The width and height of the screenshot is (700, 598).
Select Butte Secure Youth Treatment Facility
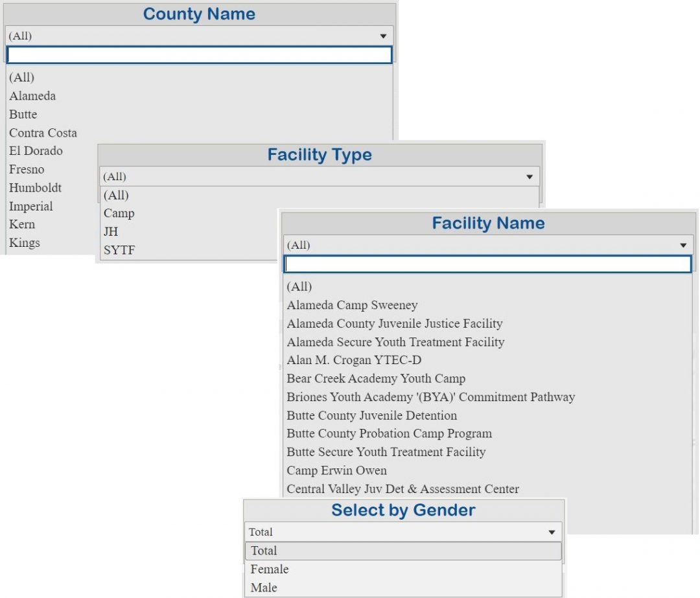click(386, 452)
